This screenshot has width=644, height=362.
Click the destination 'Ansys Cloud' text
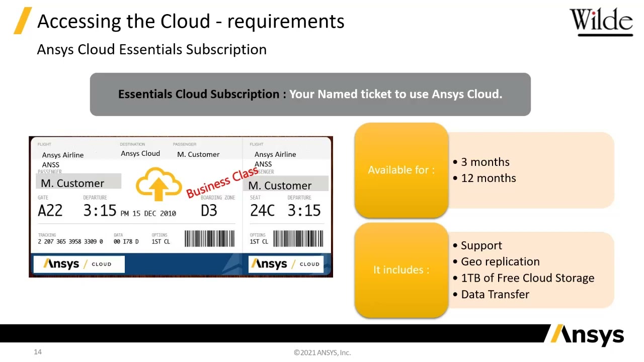pos(140,153)
